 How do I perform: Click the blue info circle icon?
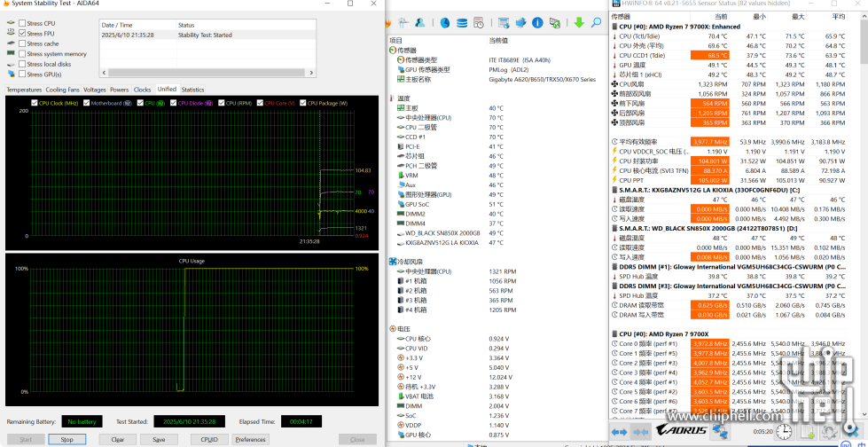pos(537,23)
